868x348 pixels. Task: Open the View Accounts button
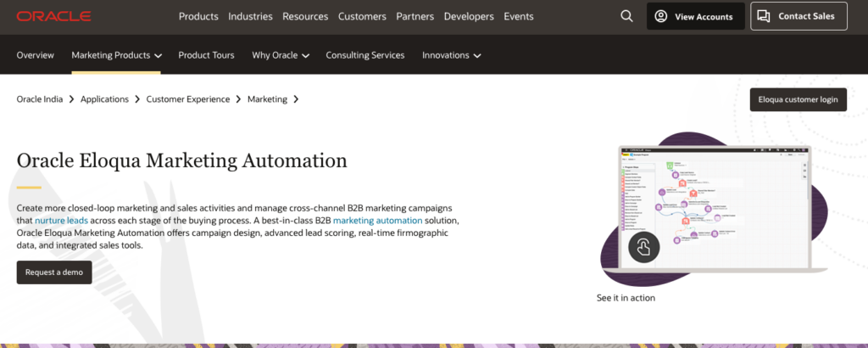point(696,17)
